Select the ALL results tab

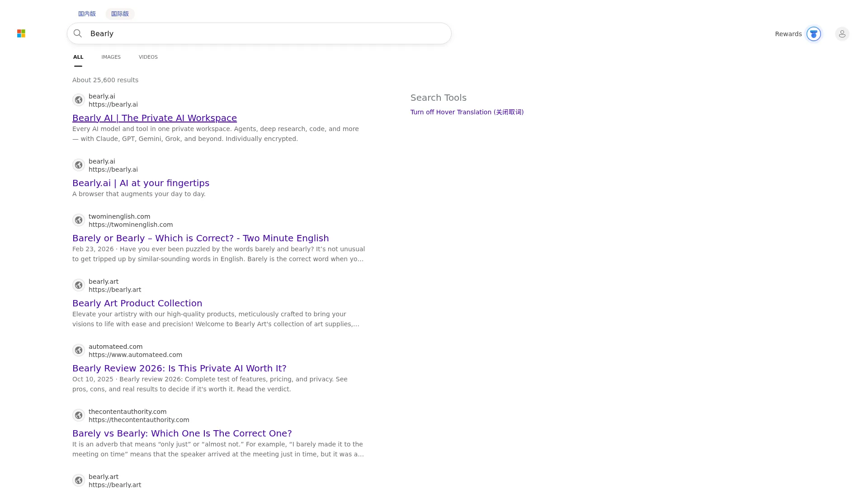78,57
